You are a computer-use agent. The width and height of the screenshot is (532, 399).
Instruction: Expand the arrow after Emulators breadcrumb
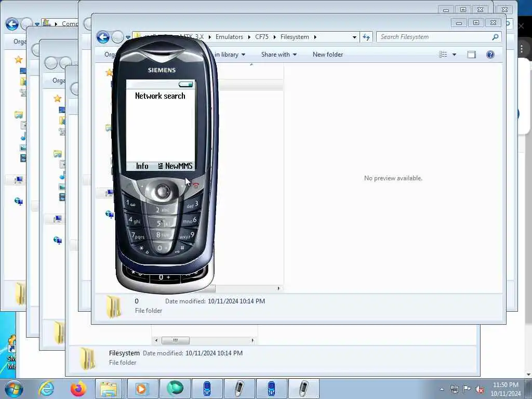click(x=249, y=37)
